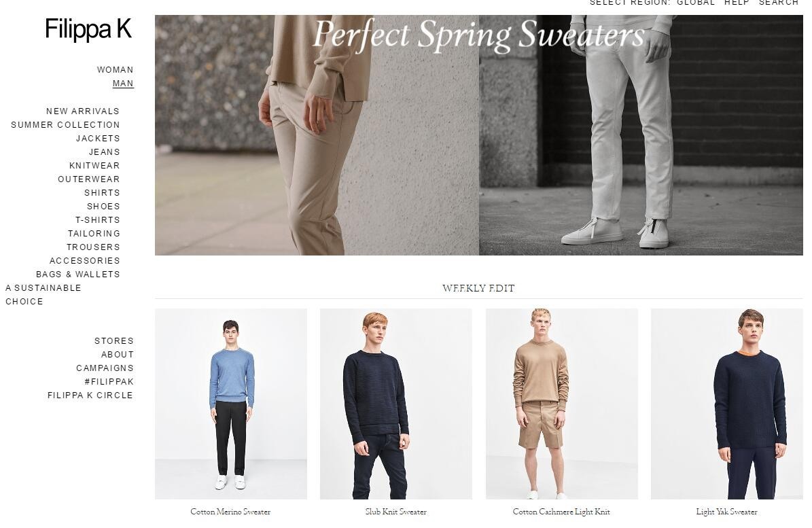Open the Search option in header

pyautogui.click(x=778, y=3)
